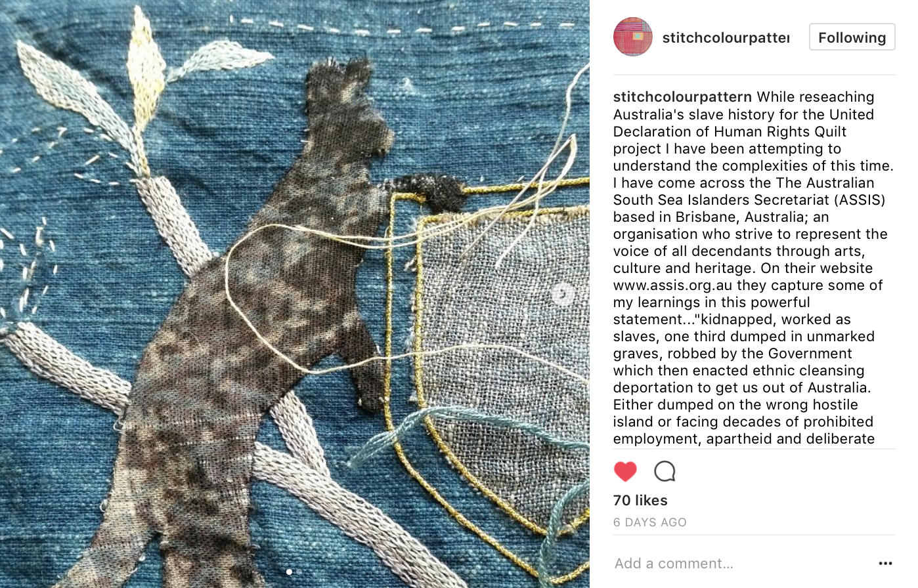Select the second carousel indicator dot
Viewport: 918px width, 588px height.
click(299, 572)
